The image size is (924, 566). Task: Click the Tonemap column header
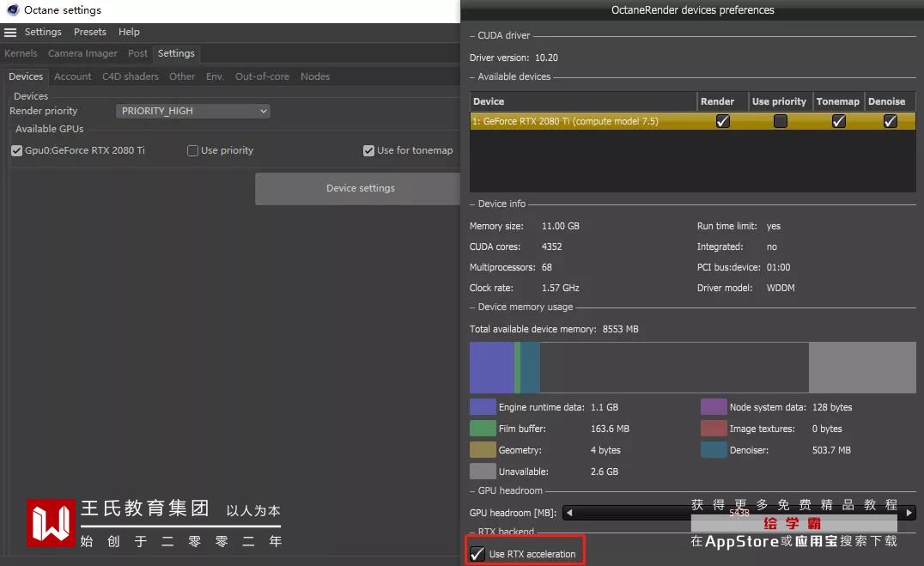[x=838, y=101]
